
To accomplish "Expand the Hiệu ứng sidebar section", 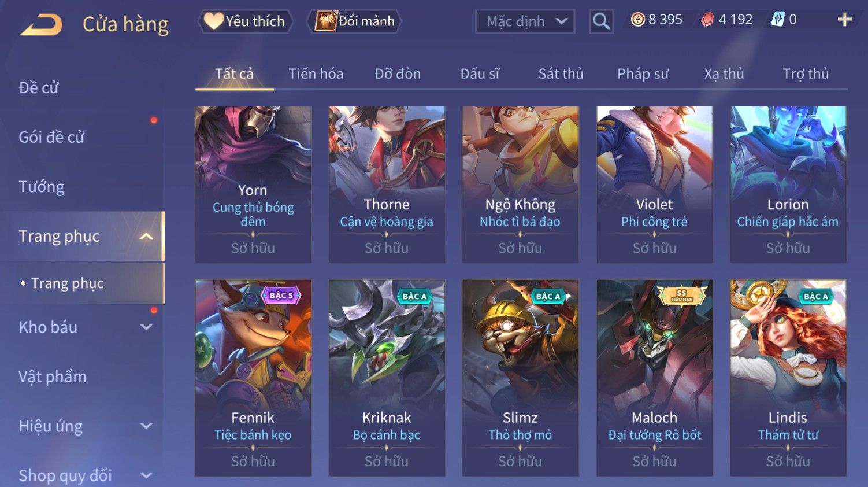I will coord(146,426).
